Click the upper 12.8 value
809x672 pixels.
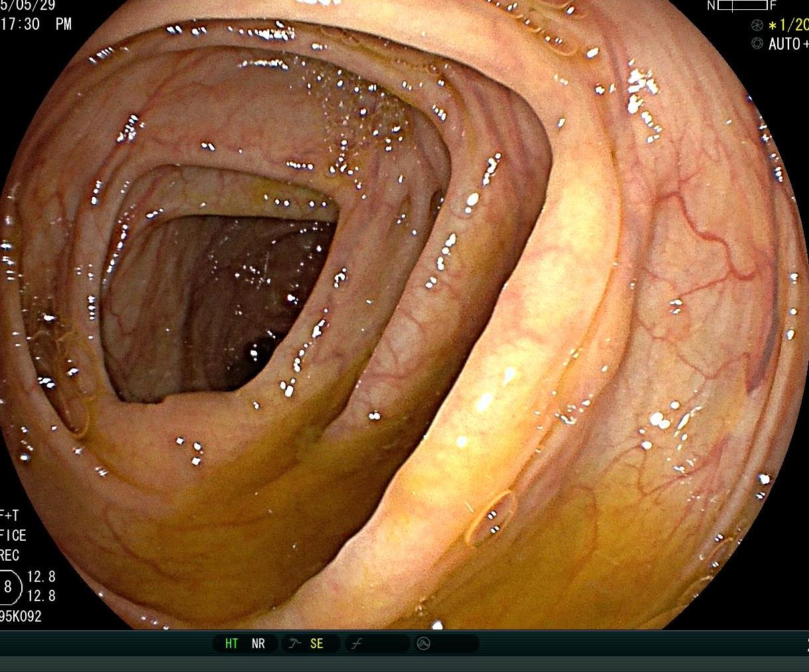[x=41, y=577]
